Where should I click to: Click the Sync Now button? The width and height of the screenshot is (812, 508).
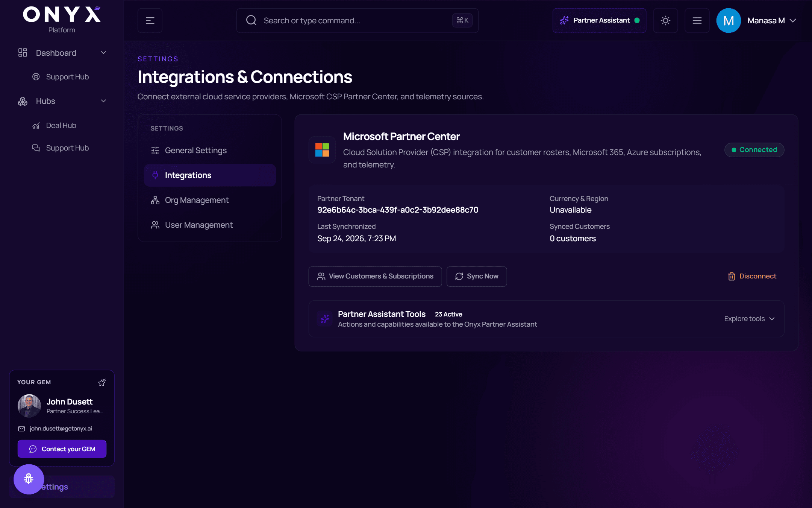click(477, 277)
